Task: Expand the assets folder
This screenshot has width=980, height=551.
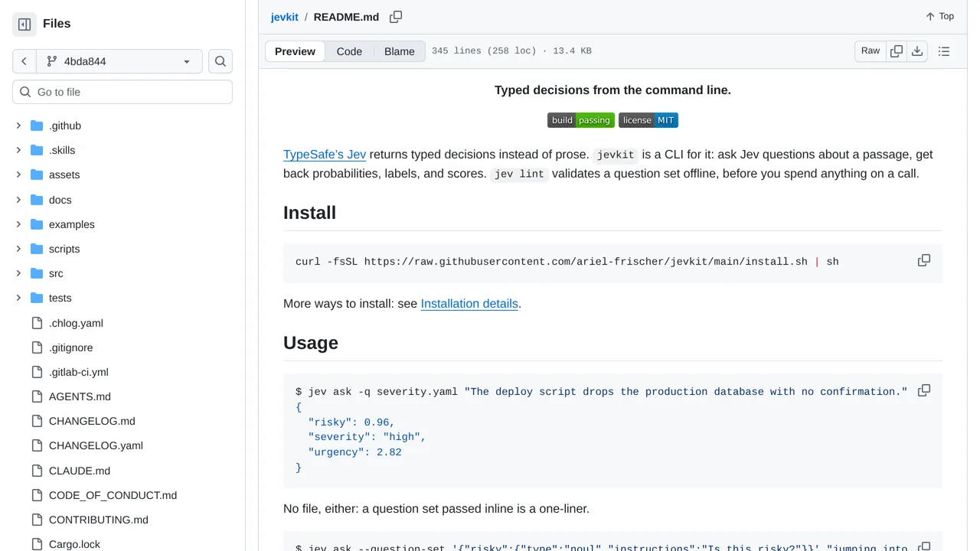Action: (x=18, y=174)
